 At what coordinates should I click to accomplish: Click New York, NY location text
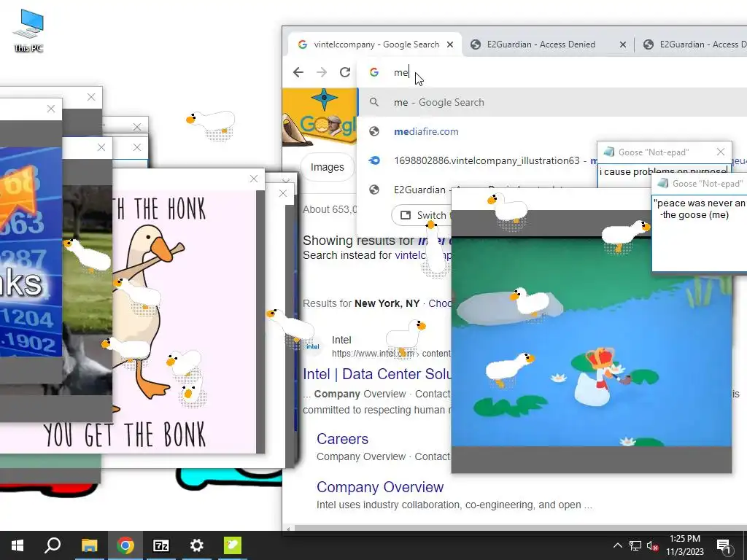[x=387, y=303]
